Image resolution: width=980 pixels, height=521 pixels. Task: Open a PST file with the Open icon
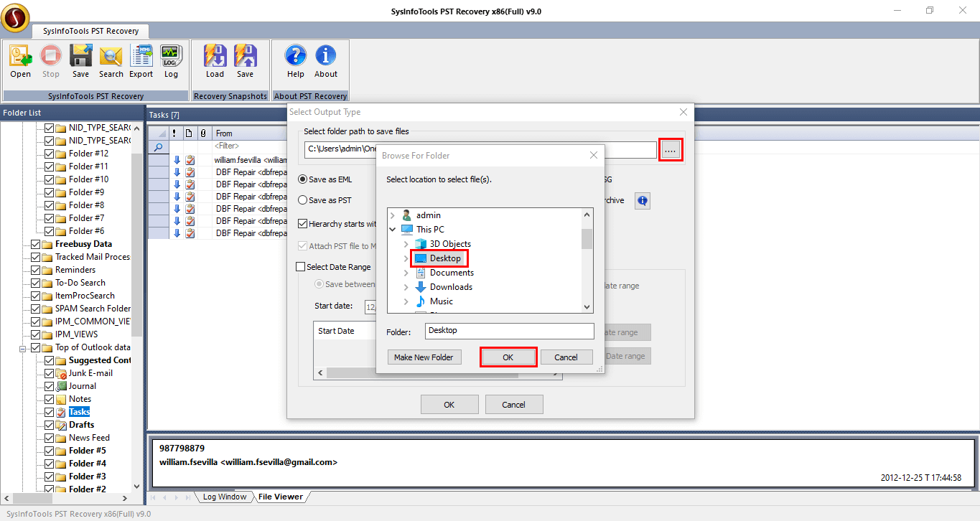[x=20, y=62]
